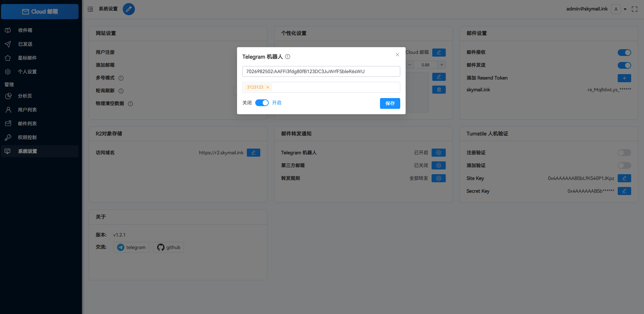Toggle the 邮件接收 switch
The height and width of the screenshot is (314, 644).
[624, 53]
